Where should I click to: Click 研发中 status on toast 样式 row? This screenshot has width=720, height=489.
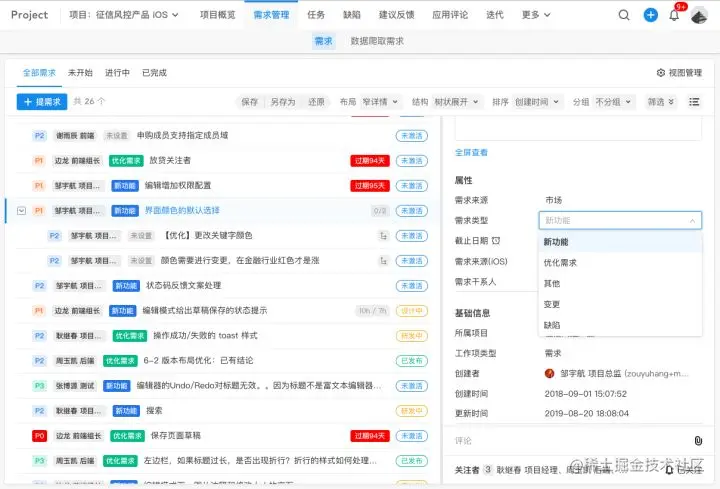pos(412,336)
